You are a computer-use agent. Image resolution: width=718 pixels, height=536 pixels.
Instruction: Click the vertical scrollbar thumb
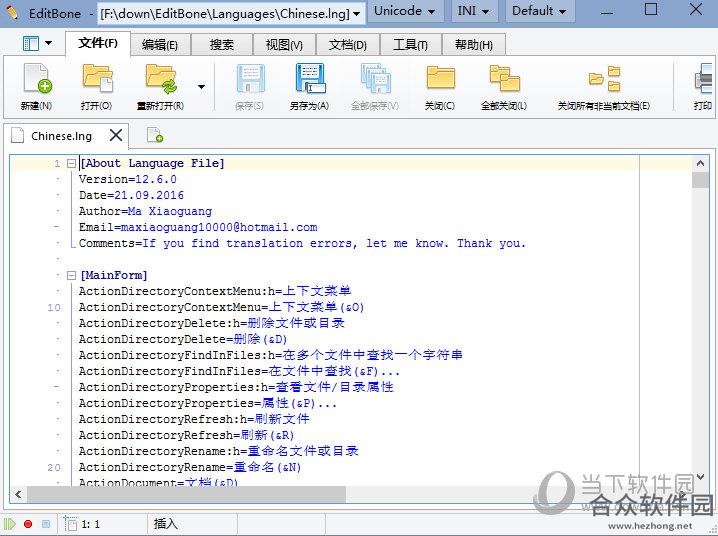700,180
